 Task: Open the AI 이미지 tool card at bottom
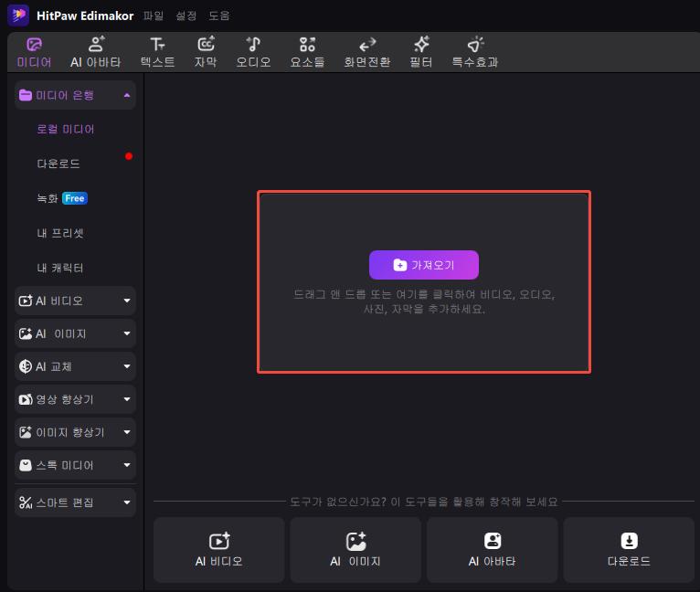(x=355, y=550)
